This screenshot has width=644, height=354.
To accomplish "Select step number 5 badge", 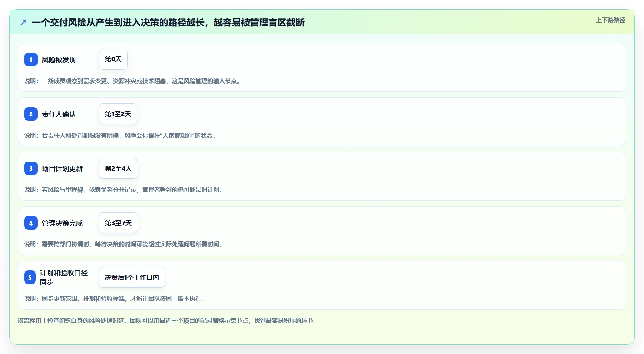I will tap(31, 277).
